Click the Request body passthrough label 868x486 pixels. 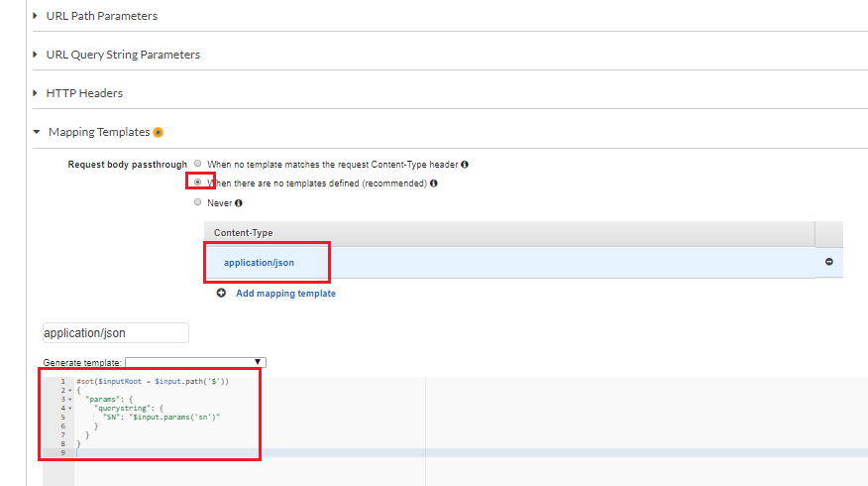(127, 165)
